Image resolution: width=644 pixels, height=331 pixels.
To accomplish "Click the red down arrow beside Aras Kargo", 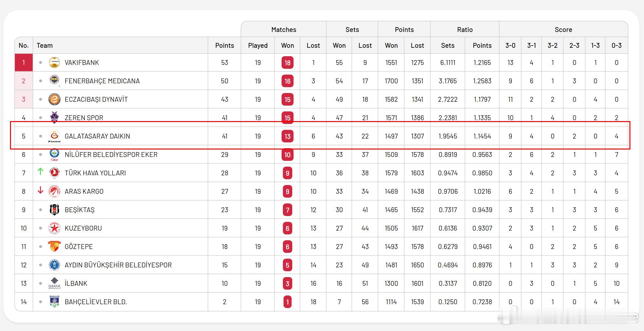I will (x=40, y=190).
